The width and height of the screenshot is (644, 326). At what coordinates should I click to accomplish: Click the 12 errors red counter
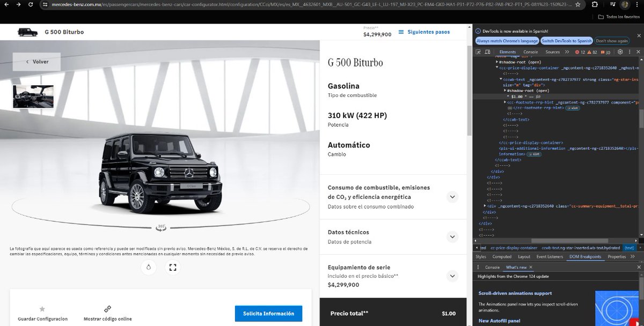point(580,52)
